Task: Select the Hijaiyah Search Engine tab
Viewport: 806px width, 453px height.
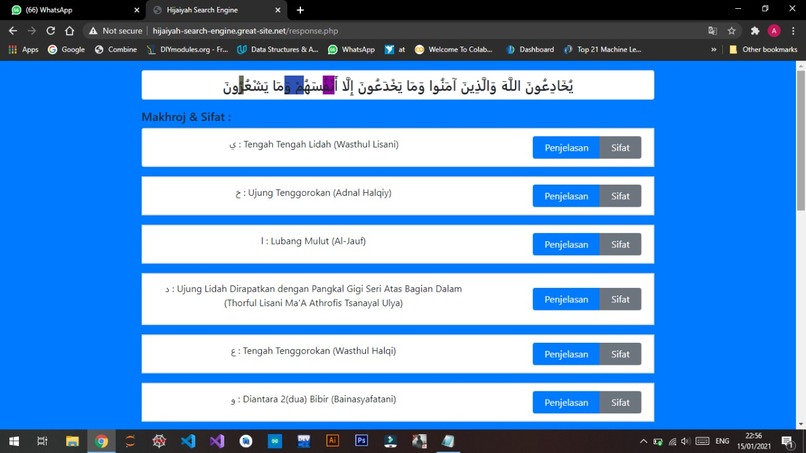Action: tap(216, 10)
